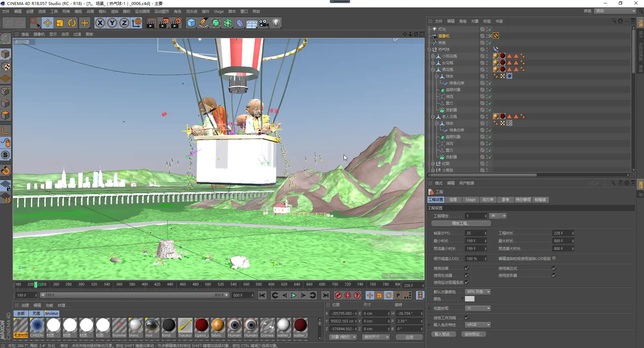Viewport: 644px width, 348px height.
Task: Toggle the 使用表达式 checkbox
Action: 554,268
